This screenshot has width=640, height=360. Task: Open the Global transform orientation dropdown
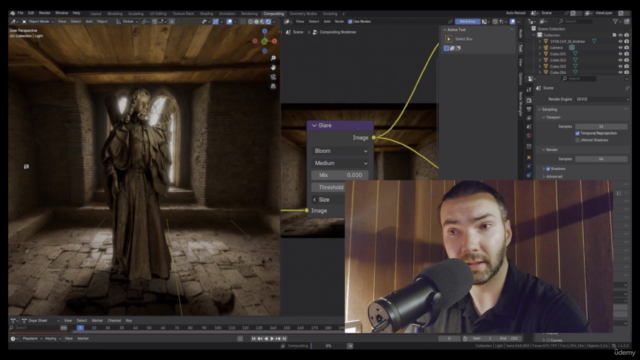point(128,21)
